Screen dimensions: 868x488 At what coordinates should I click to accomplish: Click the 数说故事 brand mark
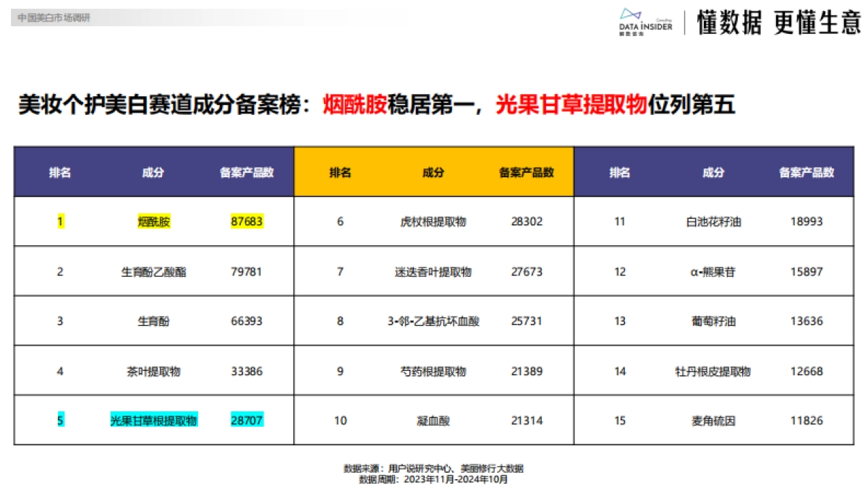(x=631, y=33)
